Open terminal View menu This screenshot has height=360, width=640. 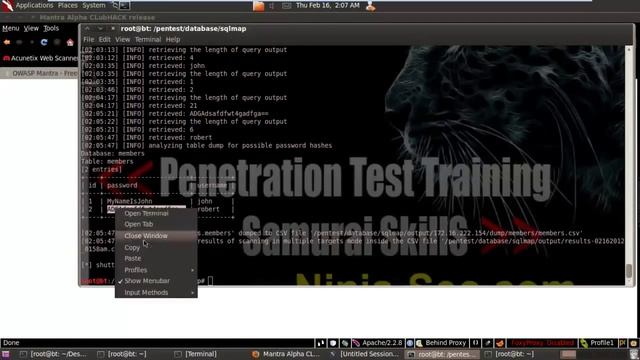pyautogui.click(x=122, y=40)
